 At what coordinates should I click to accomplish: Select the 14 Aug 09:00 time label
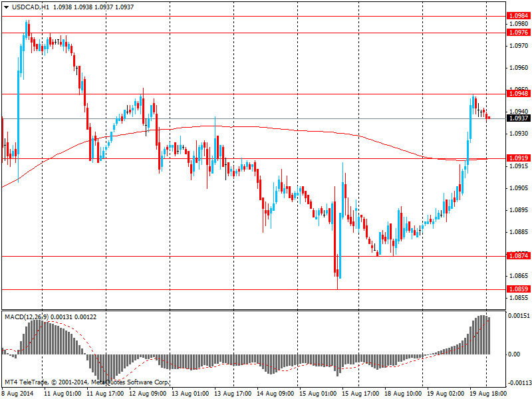276,393
